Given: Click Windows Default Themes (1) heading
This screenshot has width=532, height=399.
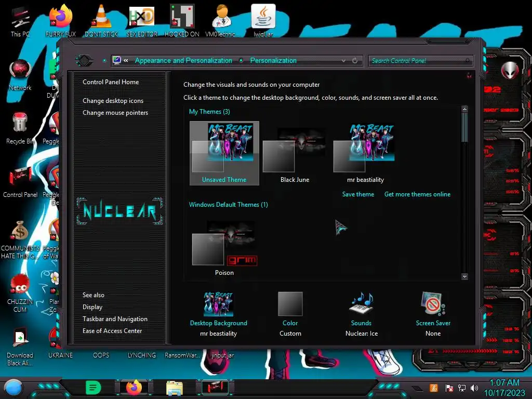Looking at the screenshot, I should click(229, 205).
